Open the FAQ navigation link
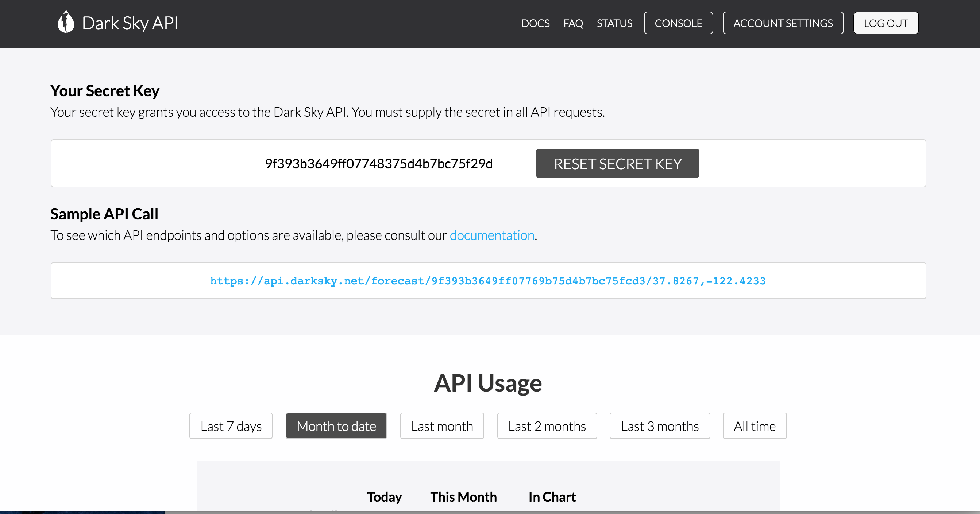Image resolution: width=980 pixels, height=514 pixels. click(573, 23)
